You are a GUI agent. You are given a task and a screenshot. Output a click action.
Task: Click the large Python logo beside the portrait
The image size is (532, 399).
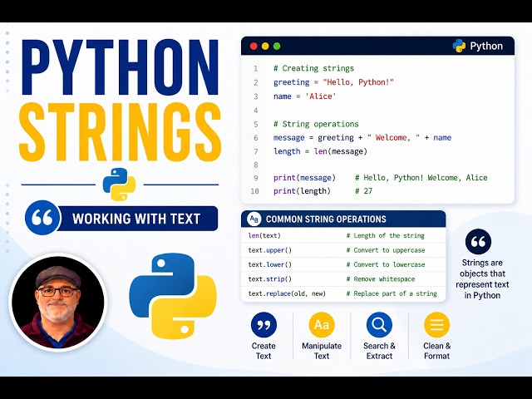[x=173, y=296]
